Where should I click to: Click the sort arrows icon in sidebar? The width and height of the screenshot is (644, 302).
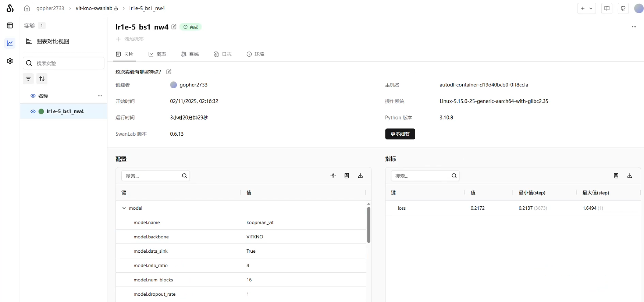click(42, 79)
